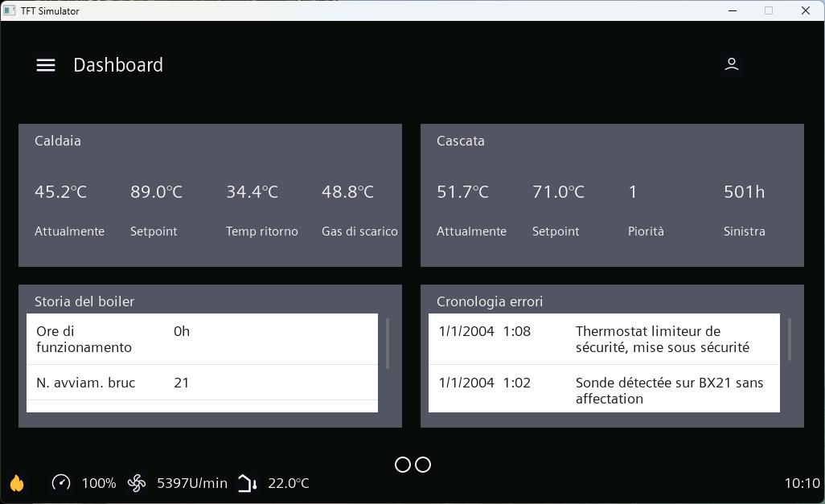Click the 89.0°C Caldaia setpoint value
825x504 pixels.
coord(156,192)
